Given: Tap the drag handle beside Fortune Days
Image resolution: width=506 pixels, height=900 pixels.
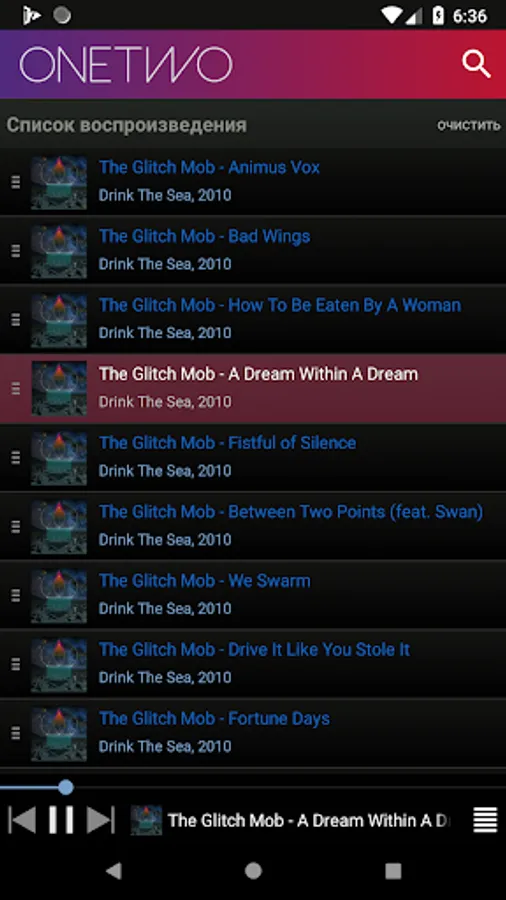Looking at the screenshot, I should coord(15,733).
